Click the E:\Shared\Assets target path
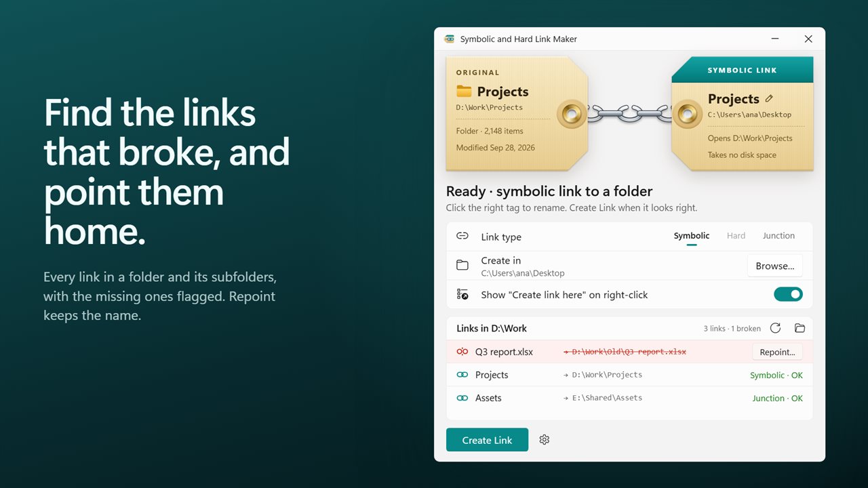Image resolution: width=868 pixels, height=488 pixels. click(x=603, y=398)
